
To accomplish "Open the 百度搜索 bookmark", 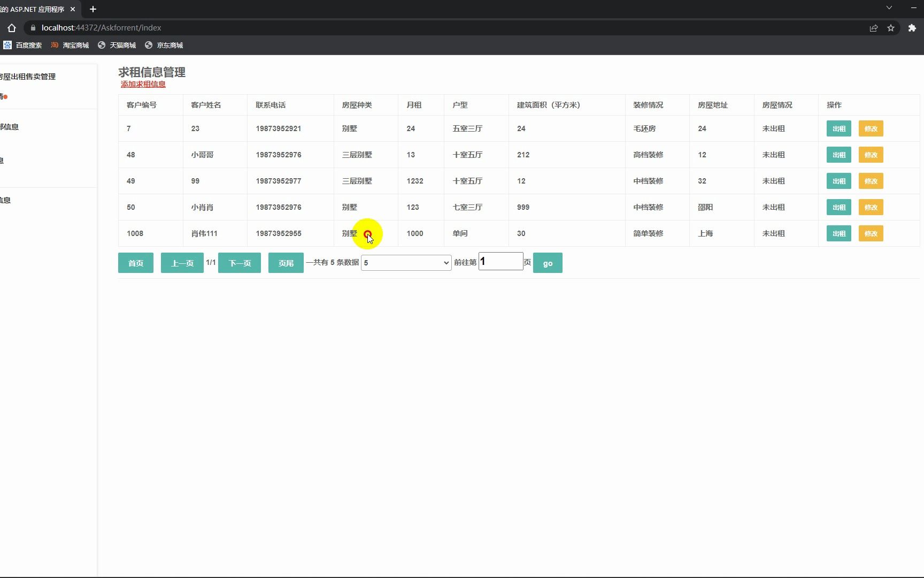I will click(x=22, y=45).
